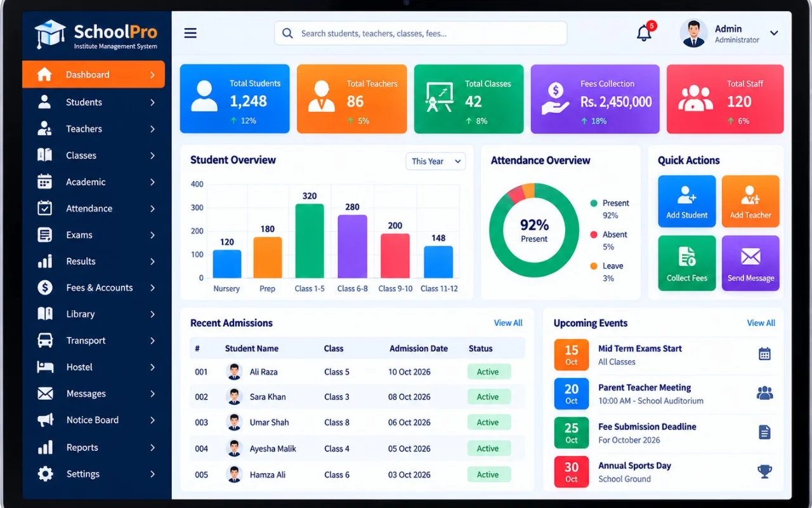Screen dimensions: 812x508
Task: Click the Notice Board megaphone icon
Action: click(45, 420)
